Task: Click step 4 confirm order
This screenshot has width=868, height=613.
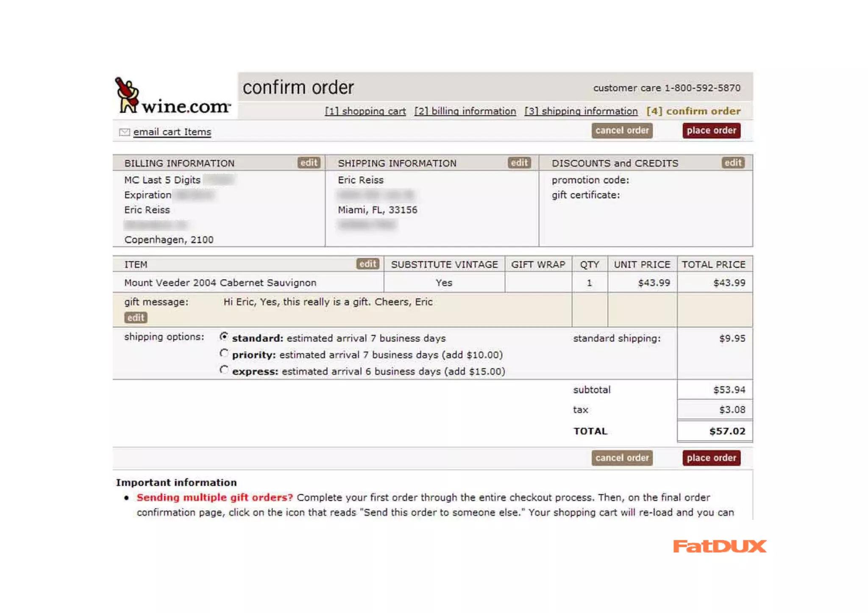Action: click(x=693, y=111)
